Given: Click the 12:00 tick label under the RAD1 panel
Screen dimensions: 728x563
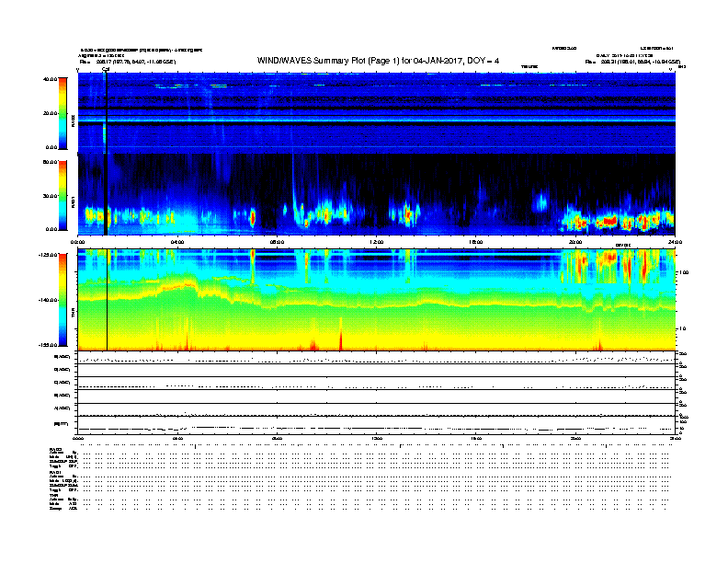Looking at the screenshot, I should (376, 242).
